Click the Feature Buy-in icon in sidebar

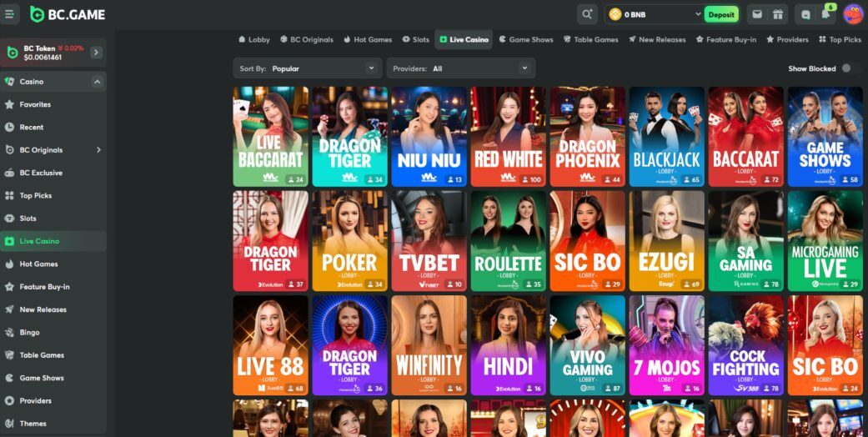click(9, 286)
